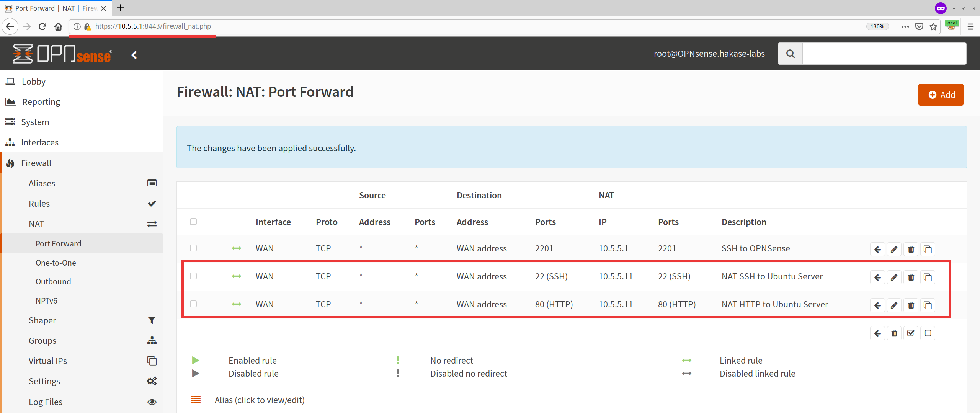Screen dimensions: 980x413
Task: Edit the SSH to OPNSense rule
Action: [894, 250]
